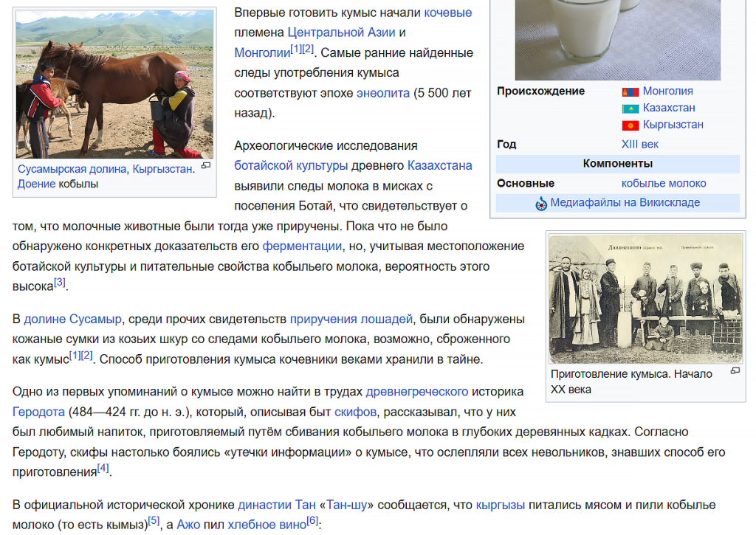Click the «Основные» infobox label

tap(526, 183)
